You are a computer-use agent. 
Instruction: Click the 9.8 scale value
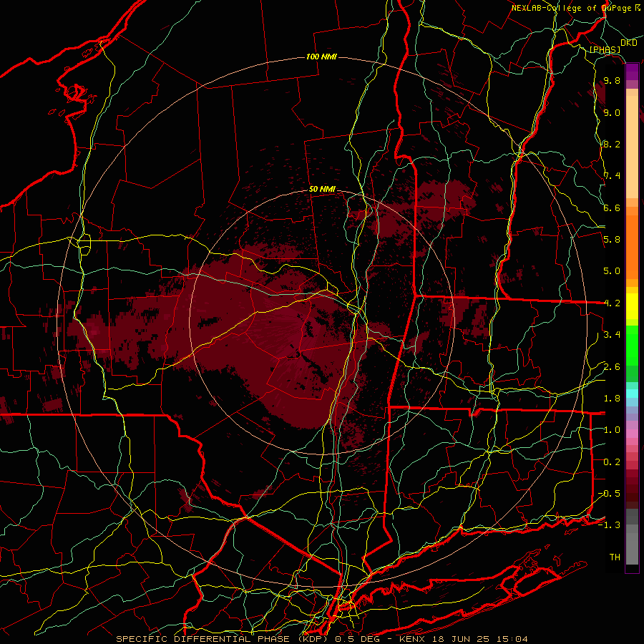point(612,81)
